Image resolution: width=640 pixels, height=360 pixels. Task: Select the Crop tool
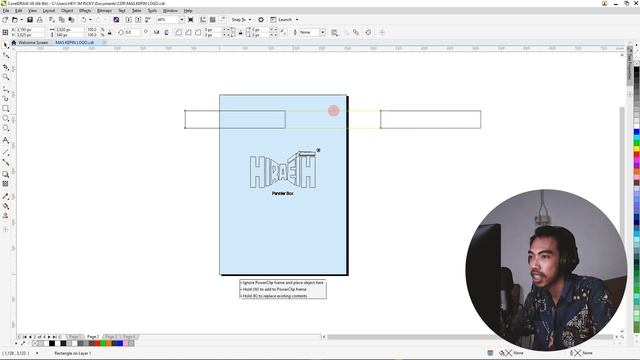[x=6, y=67]
